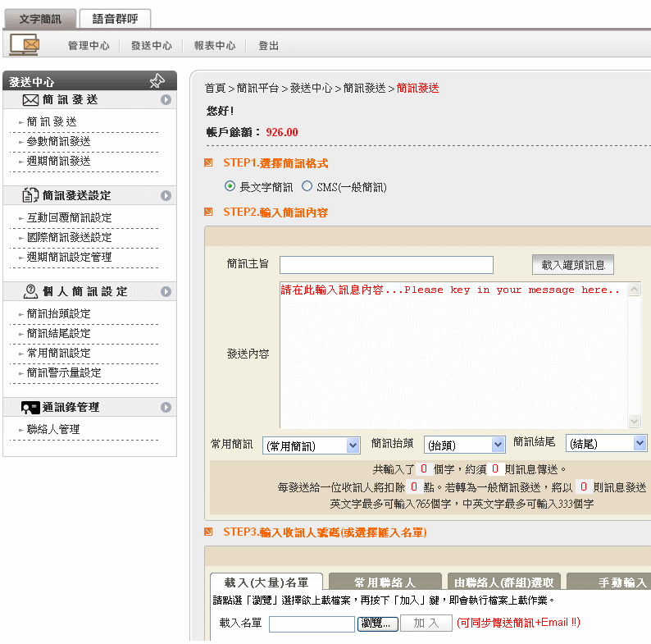Switch to the 文字簡訊 tab
The width and height of the screenshot is (651, 644).
pos(40,19)
